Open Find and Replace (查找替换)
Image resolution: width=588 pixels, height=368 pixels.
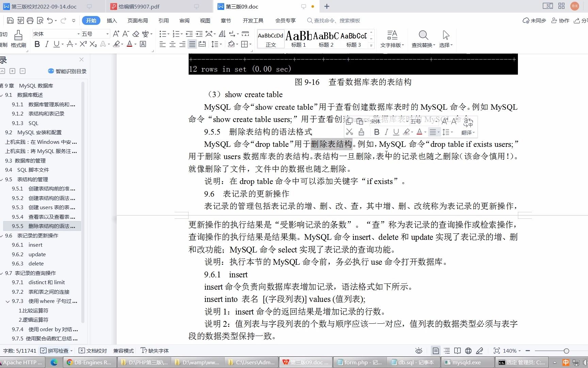(x=423, y=39)
